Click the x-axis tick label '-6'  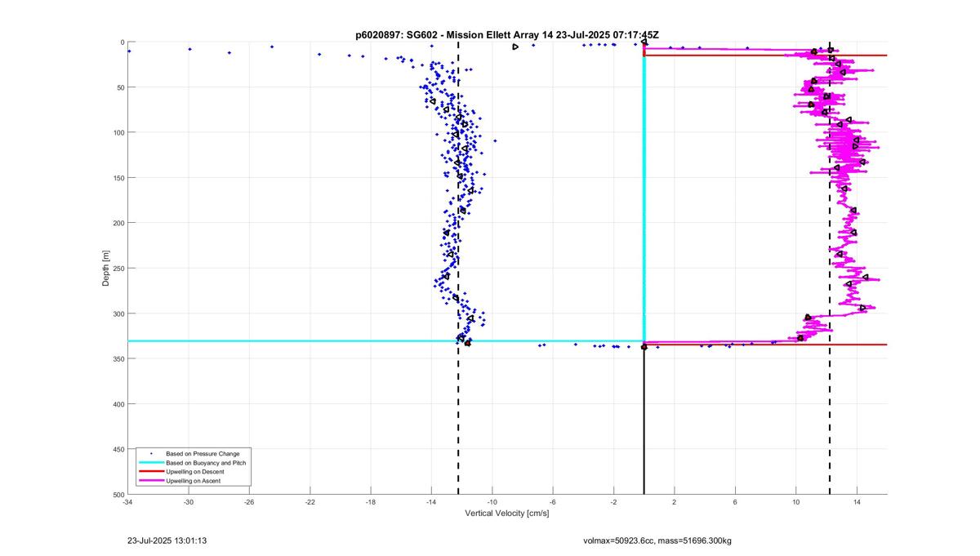click(x=553, y=502)
